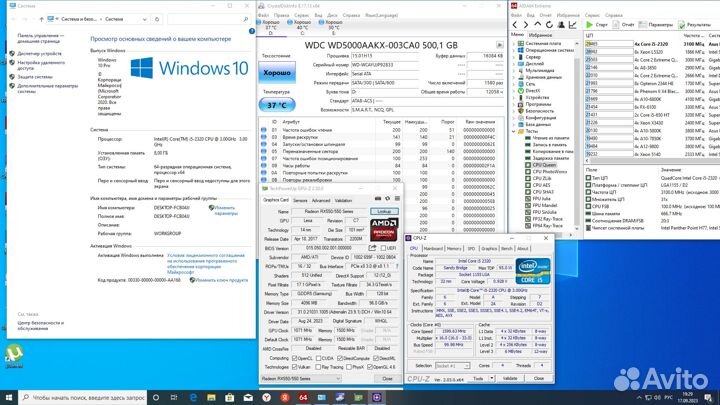This screenshot has width=720, height=405.
Task: Toggle DirectCompute checkbox in GPU-Z
Action: [341, 358]
